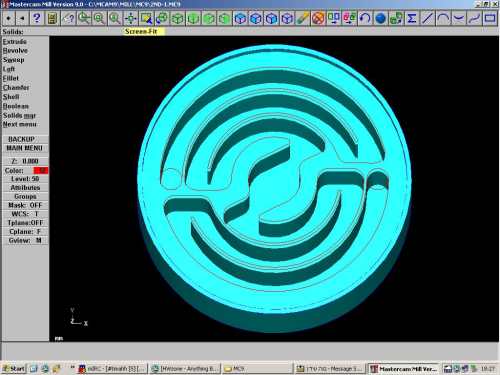The width and height of the screenshot is (500, 375).
Task: Switch to mIRC window in taskbar
Action: click(112, 368)
